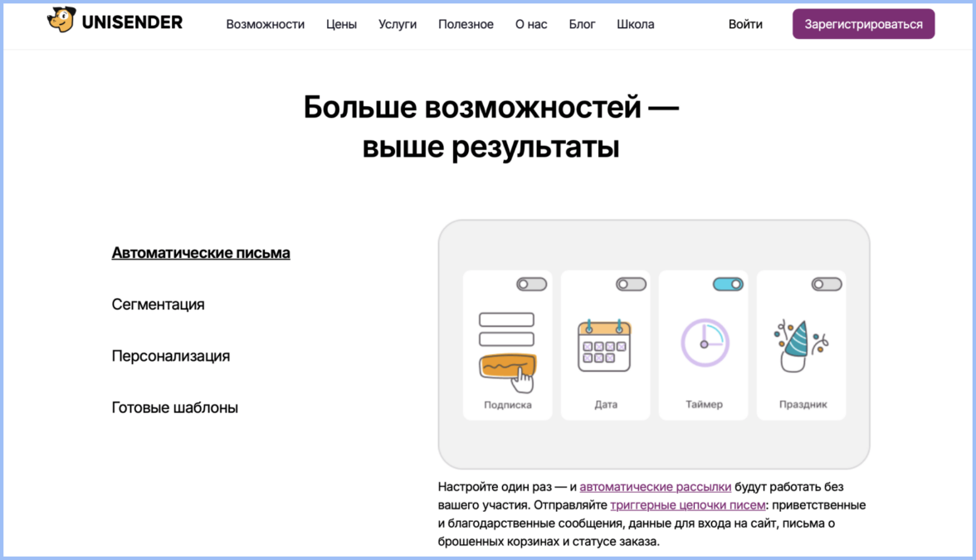Open the Блог link in navigation
Screen dimensions: 976x560
click(582, 24)
